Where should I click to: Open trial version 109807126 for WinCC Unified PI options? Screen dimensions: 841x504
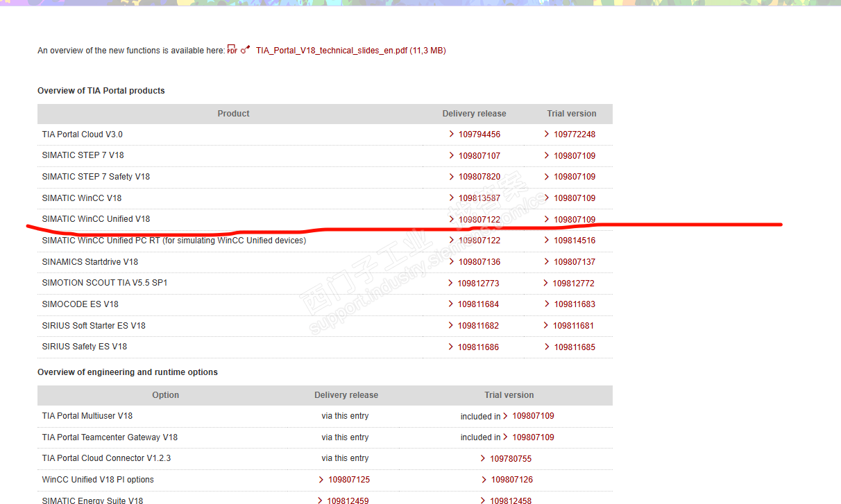[x=512, y=480]
